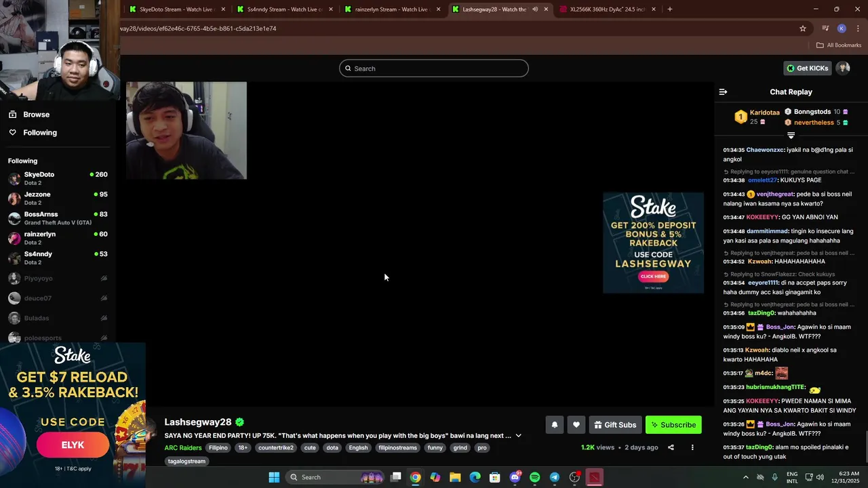Image resolution: width=868 pixels, height=488 pixels.
Task: Click the verified badge next to Lashsegway28
Action: click(240, 422)
